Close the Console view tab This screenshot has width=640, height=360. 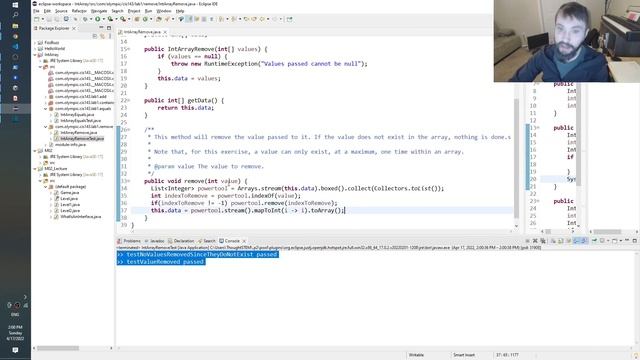click(244, 241)
